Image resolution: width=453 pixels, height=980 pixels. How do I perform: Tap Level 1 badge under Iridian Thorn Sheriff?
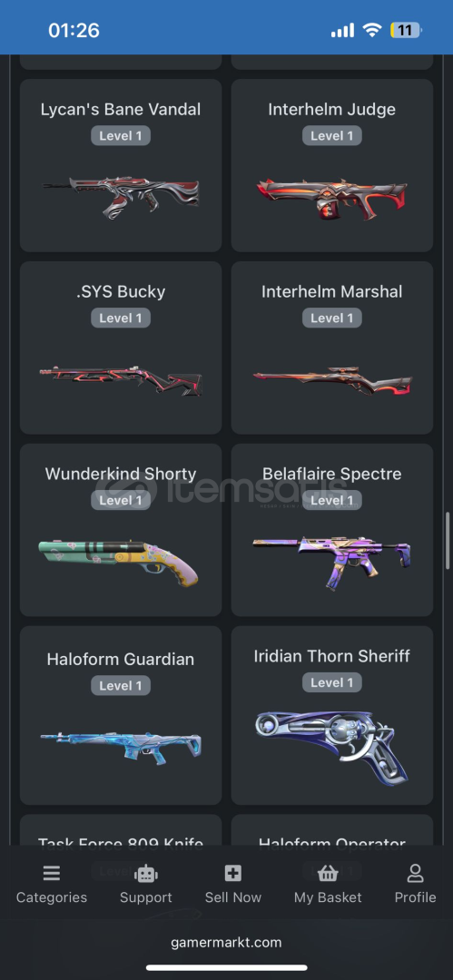coord(332,682)
